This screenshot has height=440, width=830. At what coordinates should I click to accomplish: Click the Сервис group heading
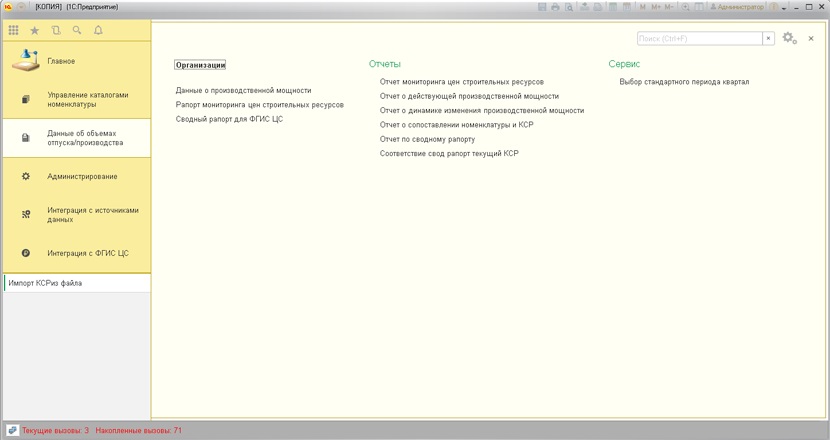click(x=624, y=64)
